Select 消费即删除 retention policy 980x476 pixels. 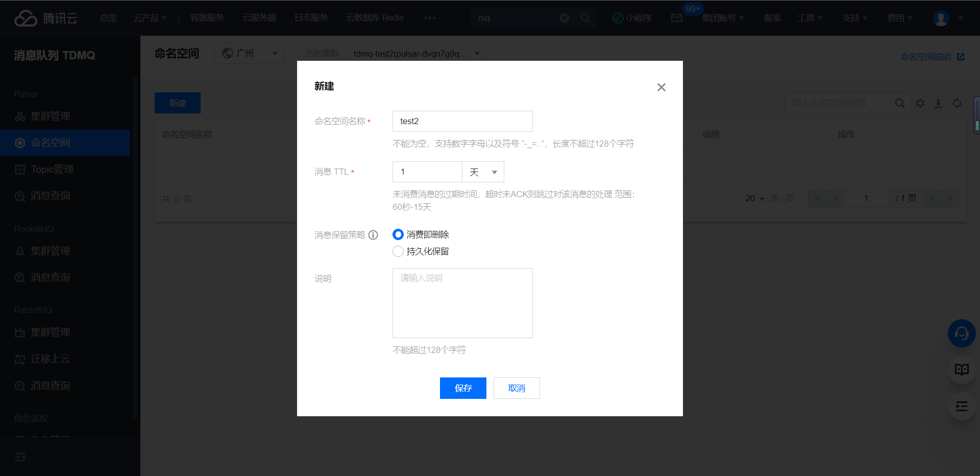(x=398, y=234)
